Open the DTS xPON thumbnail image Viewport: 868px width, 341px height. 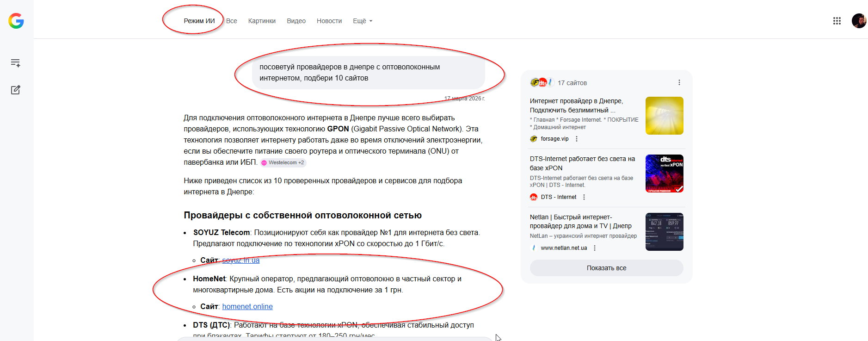664,174
